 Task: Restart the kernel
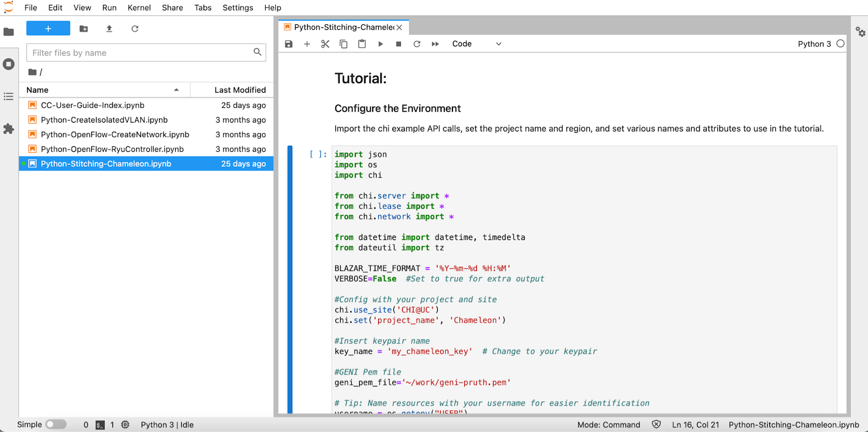coord(417,44)
